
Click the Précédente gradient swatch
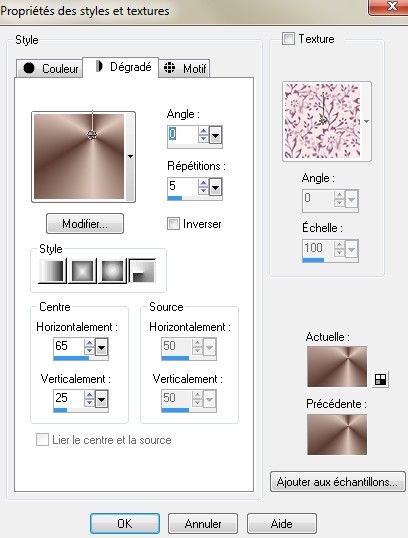337,434
